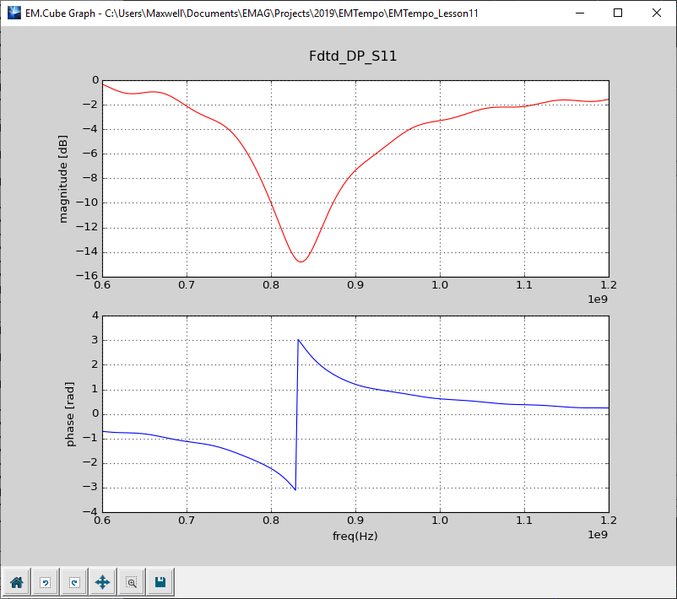The width and height of the screenshot is (677, 599).
Task: Click the -16 tick on magnitude axis
Action: (x=87, y=276)
